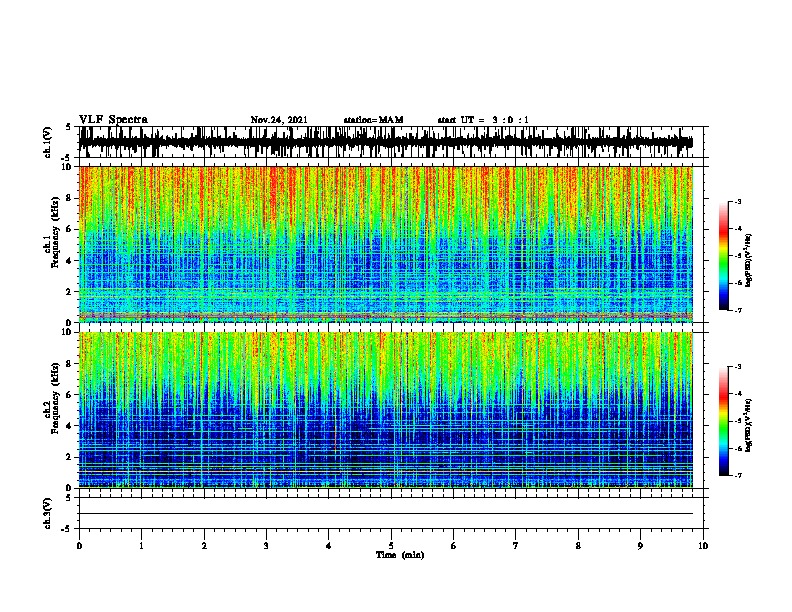Click the ch.1 spectrogram plot area
The height and width of the screenshot is (612, 792).
click(386, 244)
